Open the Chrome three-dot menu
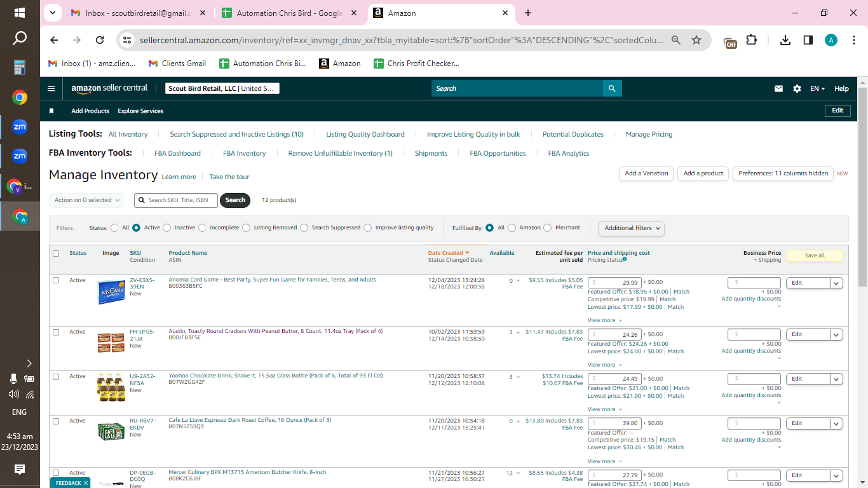 853,40
